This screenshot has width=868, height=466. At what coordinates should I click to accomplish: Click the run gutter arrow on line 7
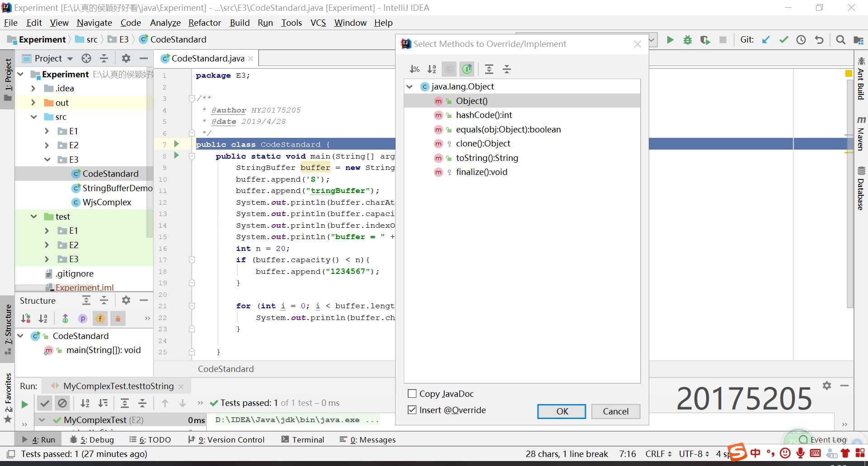click(177, 144)
